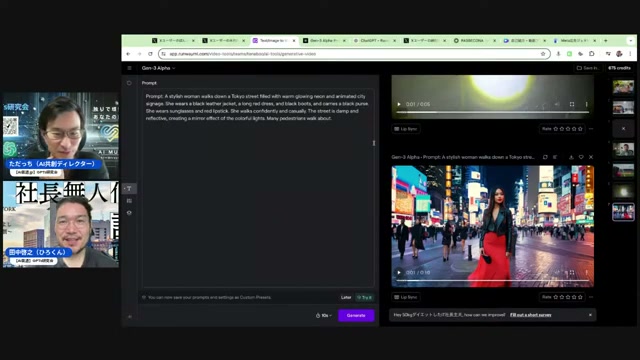640x360 pixels.
Task: Click the Tokyo video's progress bar
Action: (492, 280)
